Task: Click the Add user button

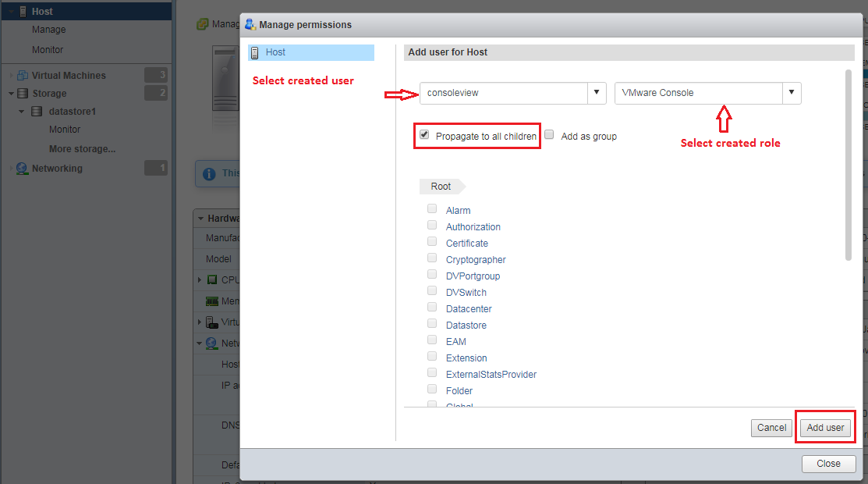Action: (825, 428)
